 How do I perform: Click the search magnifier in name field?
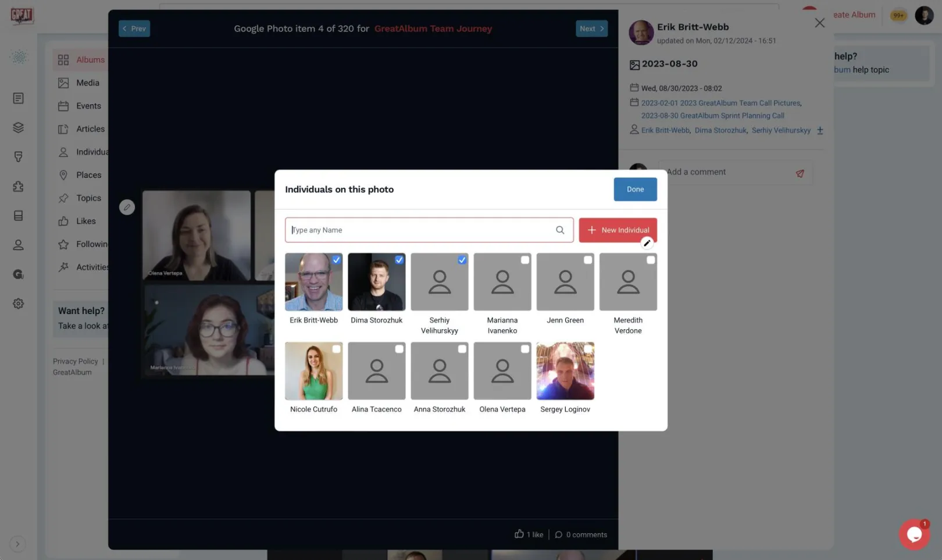point(559,230)
